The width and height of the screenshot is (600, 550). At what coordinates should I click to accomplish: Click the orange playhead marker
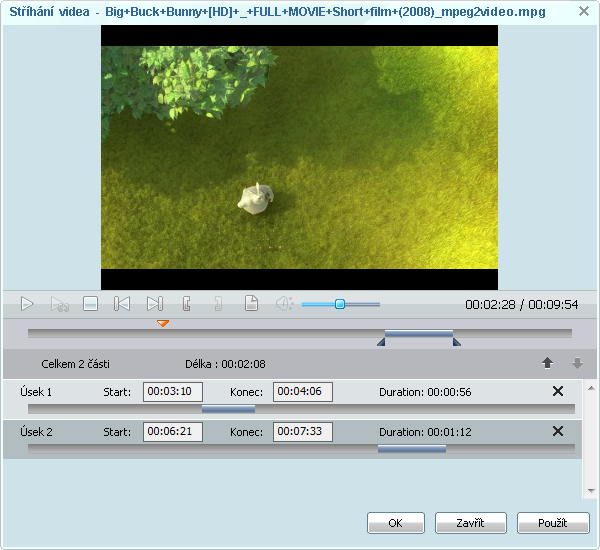coord(163,323)
